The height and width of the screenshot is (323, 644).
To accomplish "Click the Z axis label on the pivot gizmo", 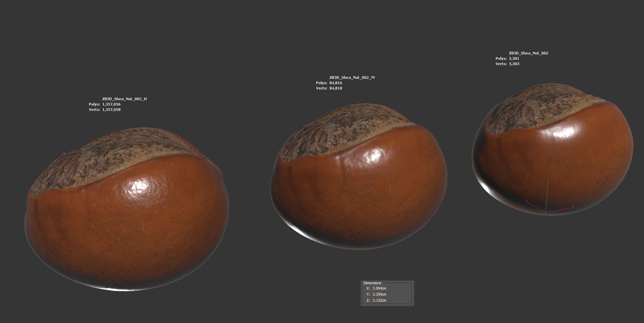I will pyautogui.click(x=548, y=180).
